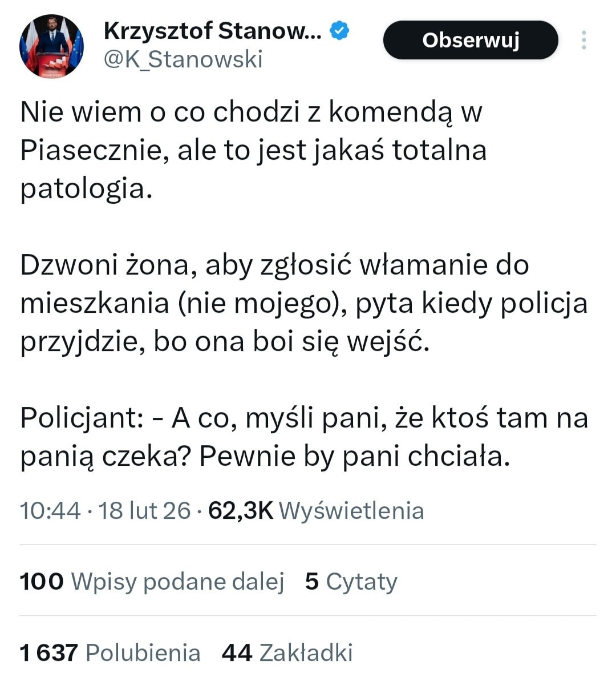The width and height of the screenshot is (616, 685).
Task: Open the Krzysztof Stanow... display name
Action: tap(212, 31)
